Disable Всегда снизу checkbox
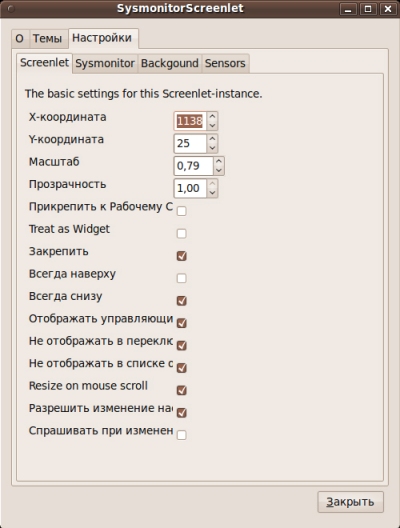 (181, 301)
